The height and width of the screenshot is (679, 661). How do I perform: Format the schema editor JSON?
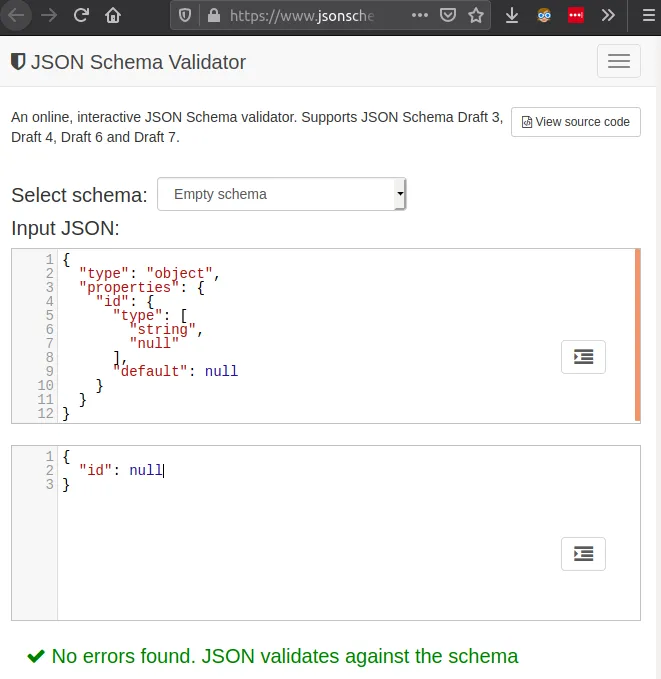click(x=583, y=357)
